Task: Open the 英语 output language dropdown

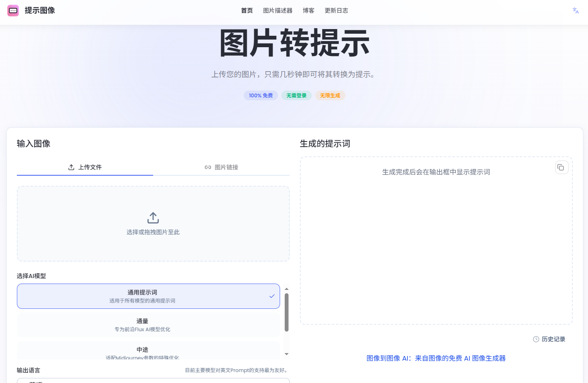Action: [x=153, y=380]
